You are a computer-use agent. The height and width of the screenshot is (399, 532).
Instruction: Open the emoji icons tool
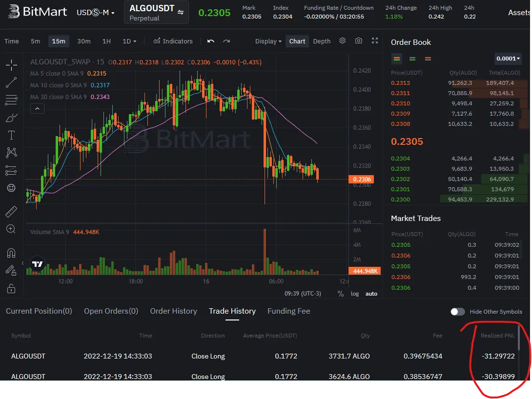tap(11, 188)
